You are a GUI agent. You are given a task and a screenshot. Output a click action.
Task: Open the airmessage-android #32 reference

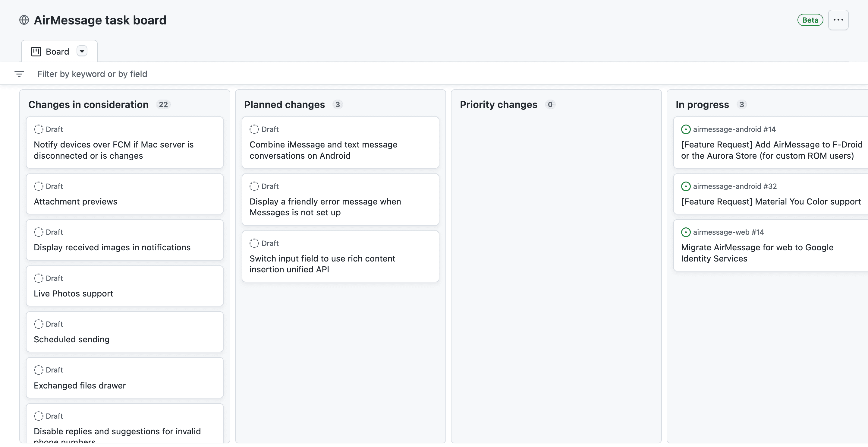(735, 186)
